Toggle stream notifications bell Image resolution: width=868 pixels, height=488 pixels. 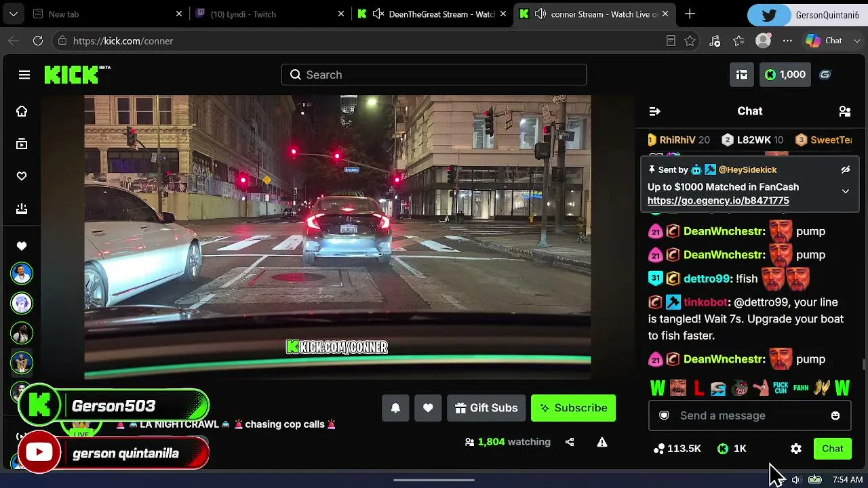[x=395, y=408]
